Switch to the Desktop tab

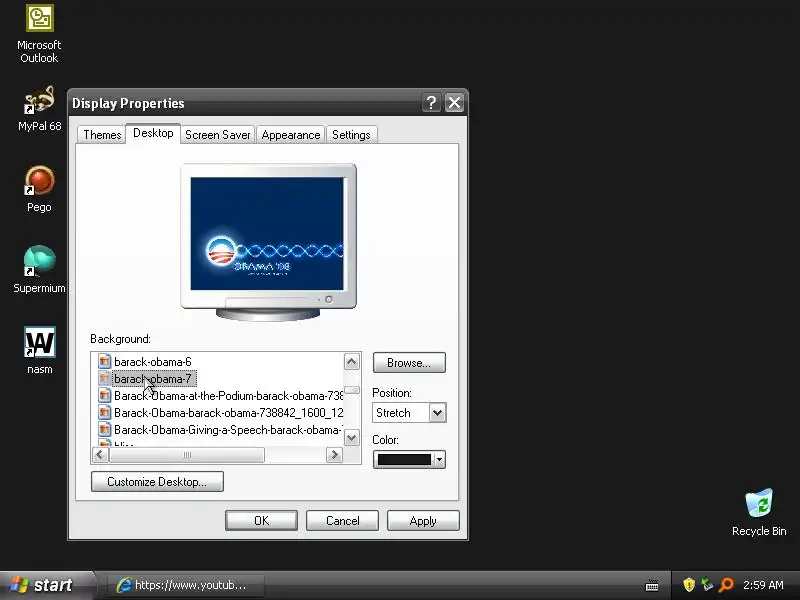[x=153, y=133]
